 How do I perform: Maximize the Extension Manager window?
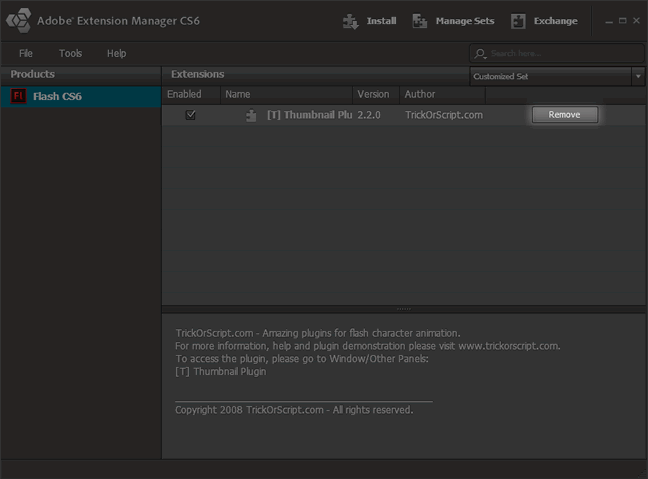tap(622, 21)
